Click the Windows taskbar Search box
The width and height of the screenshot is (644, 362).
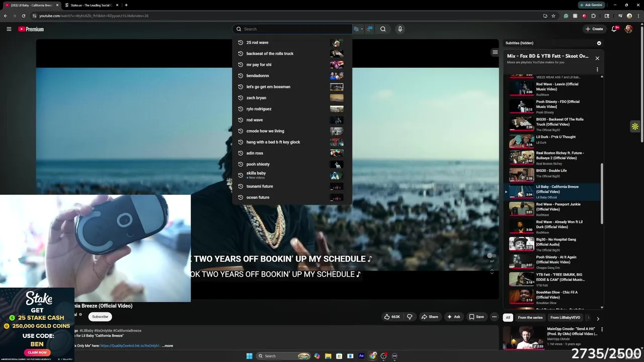coord(284,356)
